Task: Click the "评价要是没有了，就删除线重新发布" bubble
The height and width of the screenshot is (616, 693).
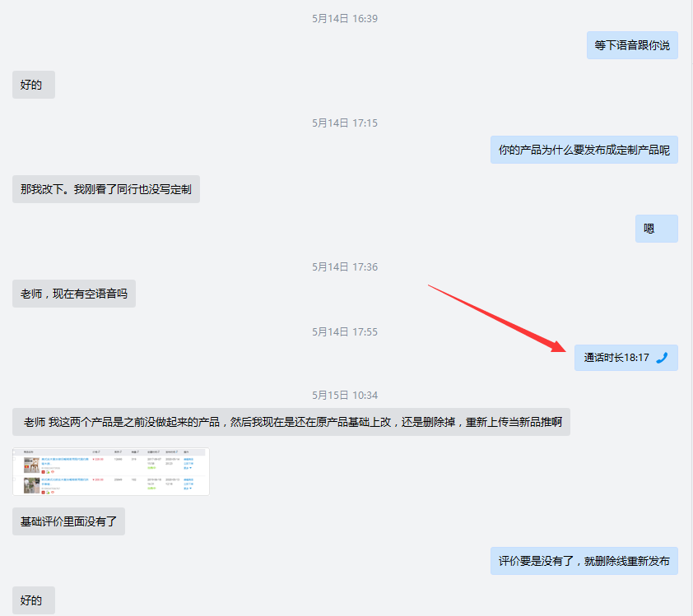Action: pos(584,562)
